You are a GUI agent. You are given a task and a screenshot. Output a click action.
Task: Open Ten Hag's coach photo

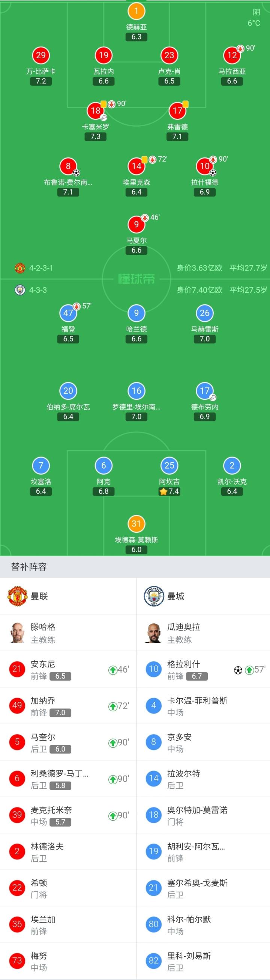pos(18,633)
